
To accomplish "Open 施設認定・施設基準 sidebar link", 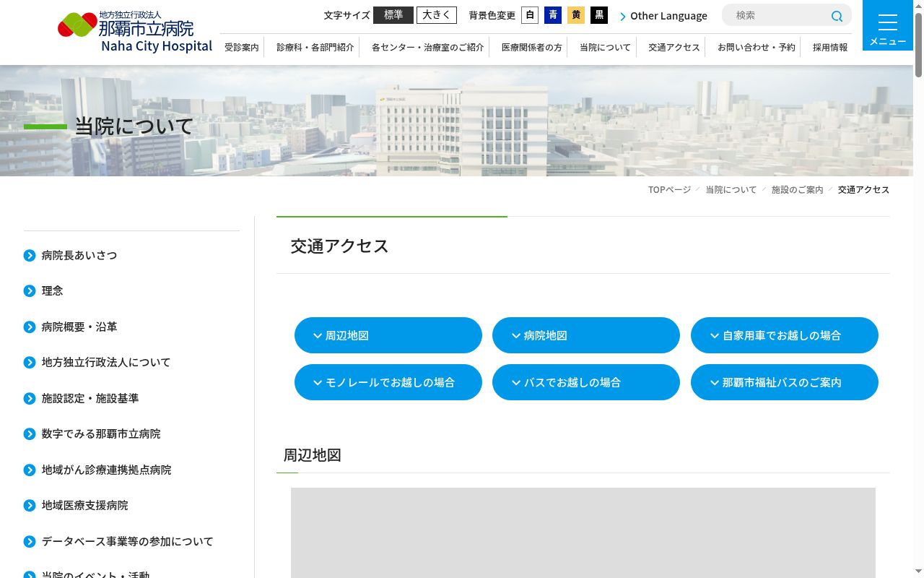I will click(x=90, y=398).
